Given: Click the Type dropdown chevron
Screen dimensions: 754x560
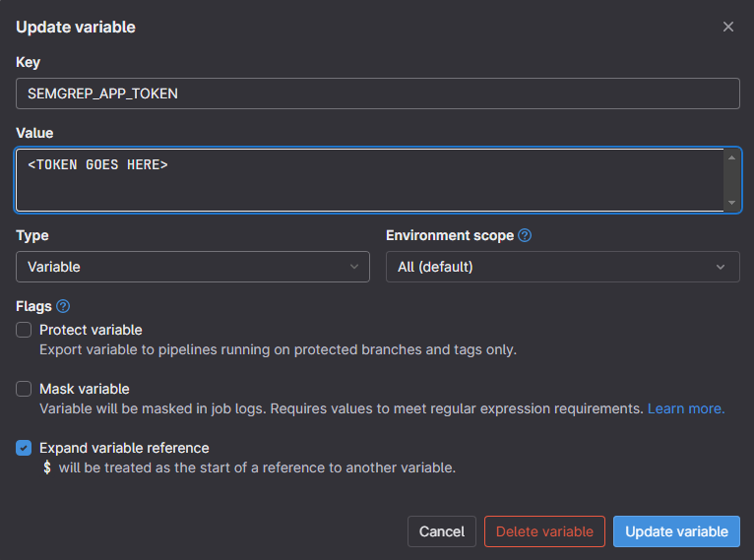Looking at the screenshot, I should 354,267.
